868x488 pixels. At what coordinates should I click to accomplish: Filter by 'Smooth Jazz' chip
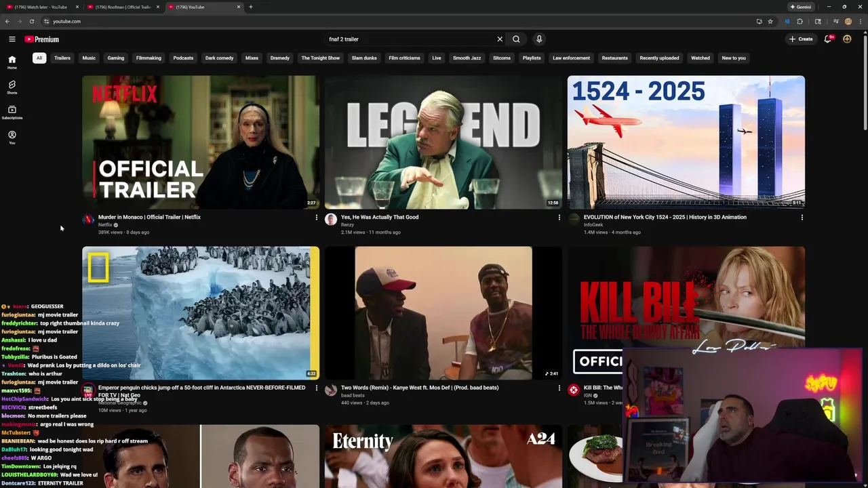pos(467,58)
